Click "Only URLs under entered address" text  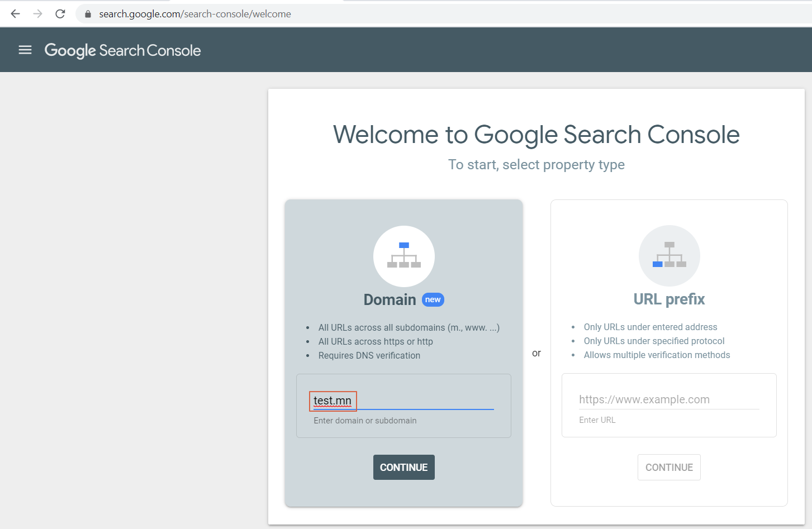650,327
